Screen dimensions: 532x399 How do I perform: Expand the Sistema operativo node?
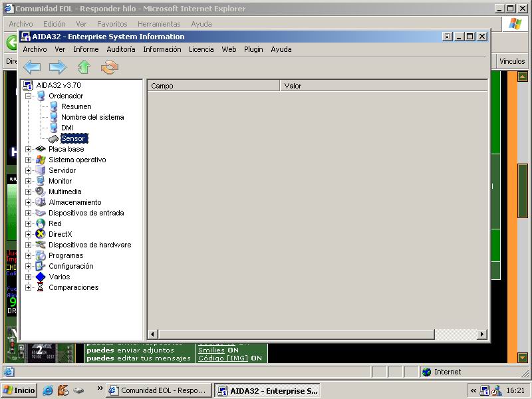tap(29, 160)
